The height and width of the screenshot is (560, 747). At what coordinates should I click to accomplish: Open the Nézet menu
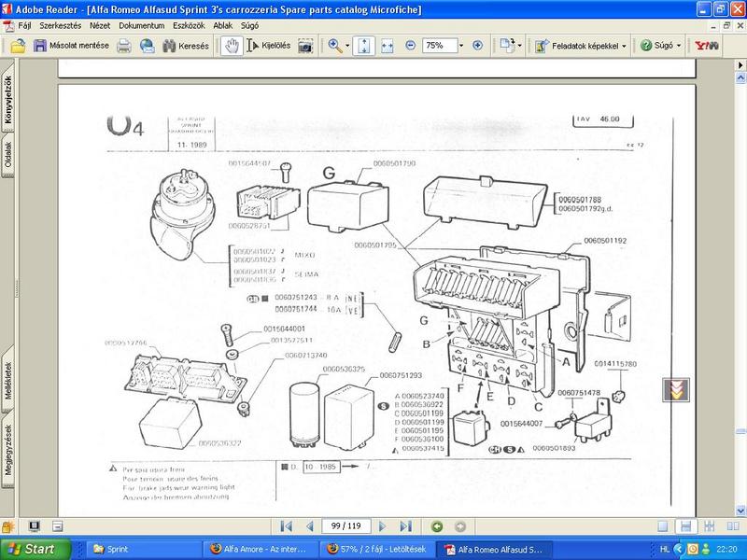[100, 26]
